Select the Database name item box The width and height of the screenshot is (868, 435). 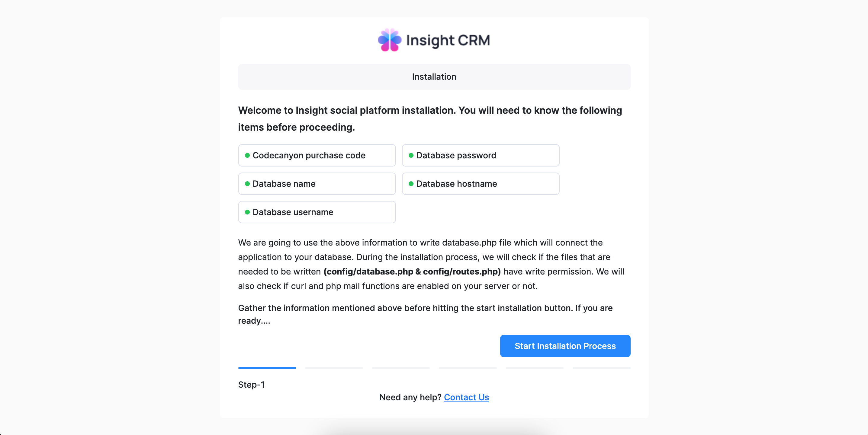[x=317, y=183]
